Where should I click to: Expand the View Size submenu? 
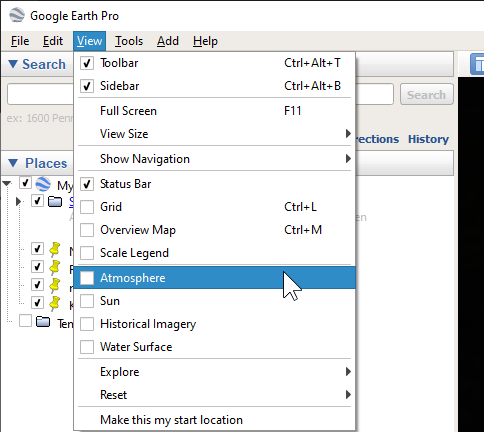tap(215, 134)
